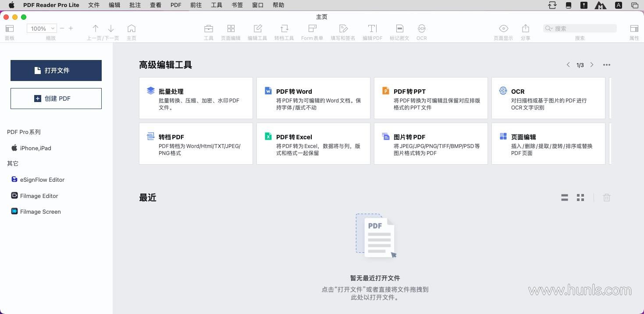This screenshot has height=314, width=644.
Task: Click the trash icon for recent files
Action: pos(607,198)
